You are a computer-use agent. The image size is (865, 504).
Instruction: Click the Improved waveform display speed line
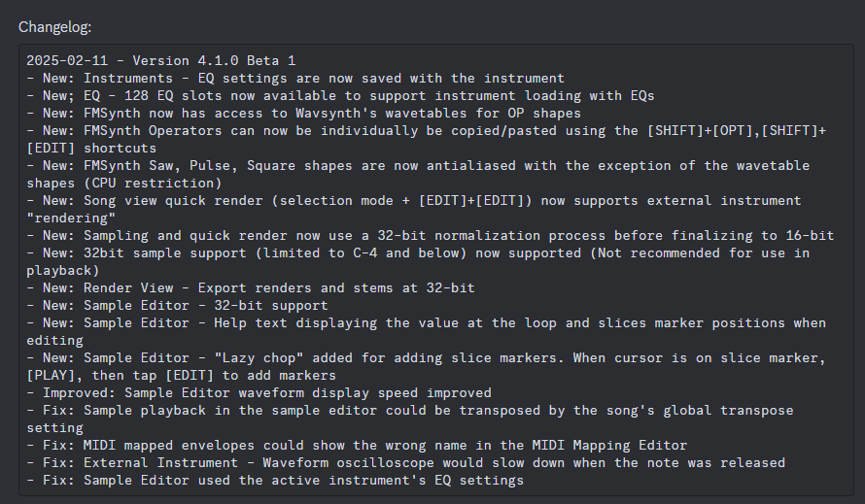(x=259, y=393)
